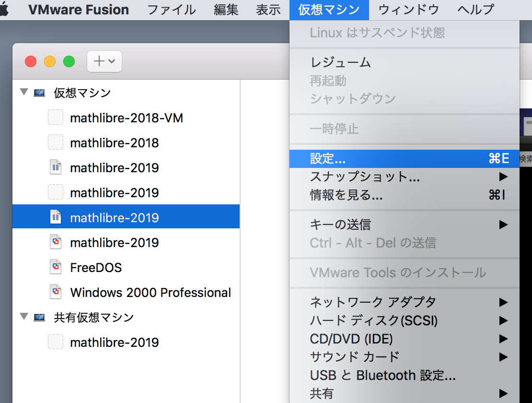The width and height of the screenshot is (532, 403).
Task: Select Windows 2000 Professional virtual machine
Action: pos(126,292)
